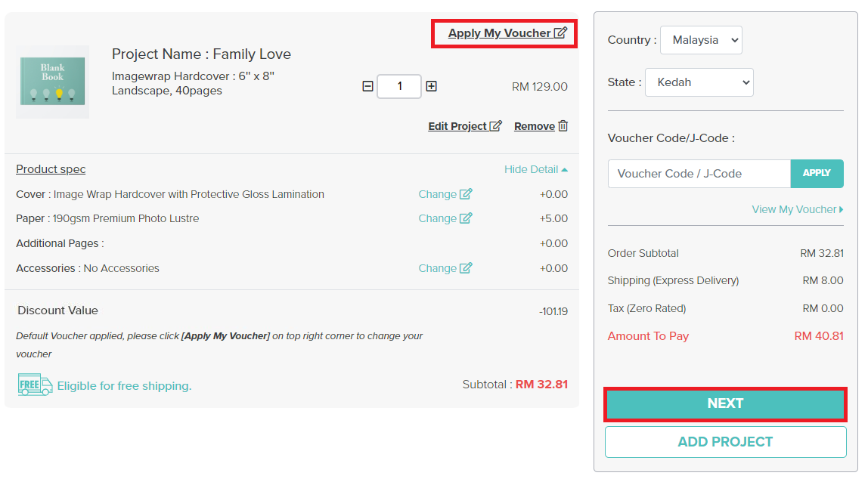Click the quantity field showing 1

(399, 86)
